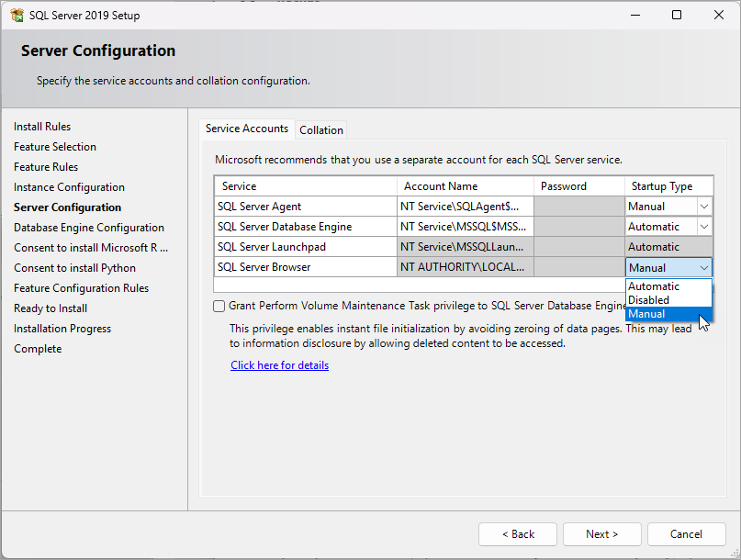Minimize the SQL Server 2019 Setup window

coord(635,15)
